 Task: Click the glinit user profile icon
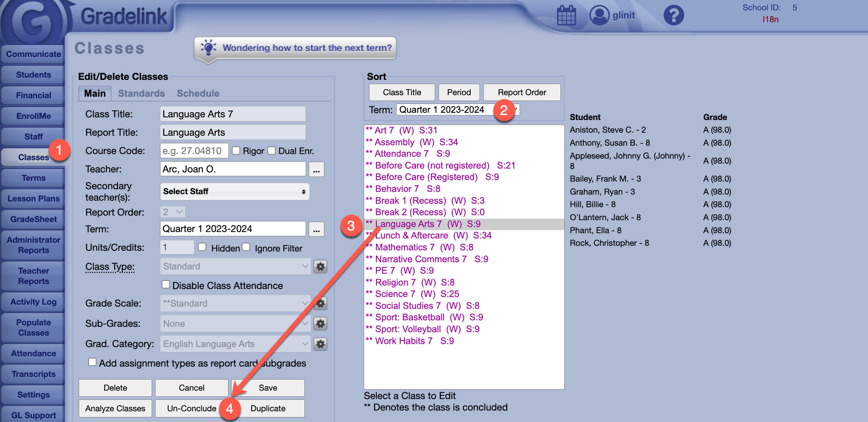point(599,15)
